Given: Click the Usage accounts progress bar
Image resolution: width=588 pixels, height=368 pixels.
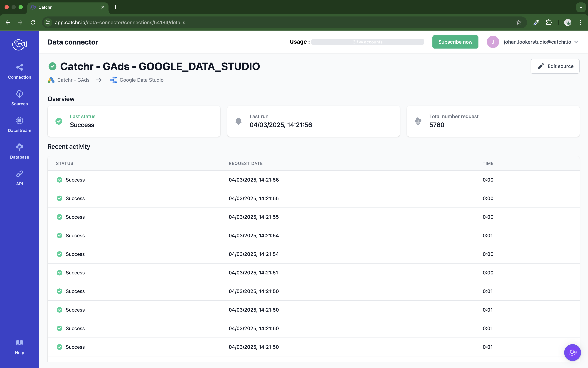Looking at the screenshot, I should (x=367, y=42).
